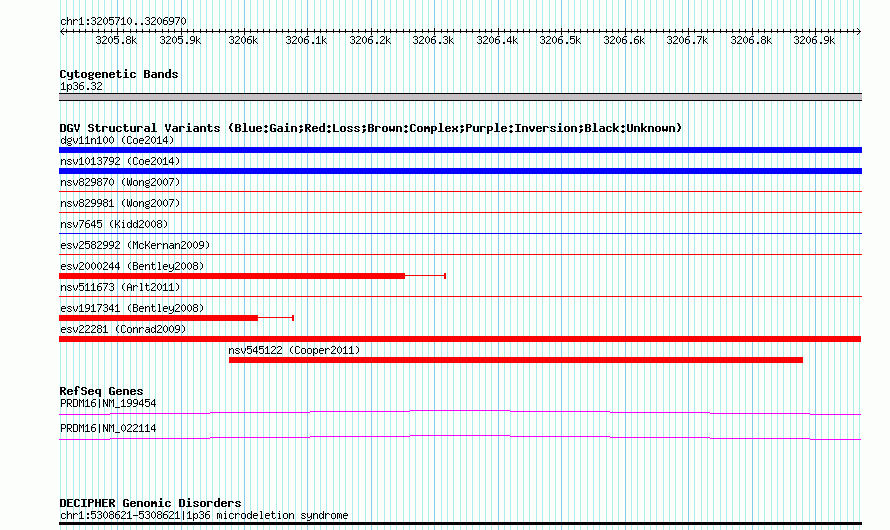Click the red esv2000244 loss bar
The image size is (890, 530).
tap(232, 276)
